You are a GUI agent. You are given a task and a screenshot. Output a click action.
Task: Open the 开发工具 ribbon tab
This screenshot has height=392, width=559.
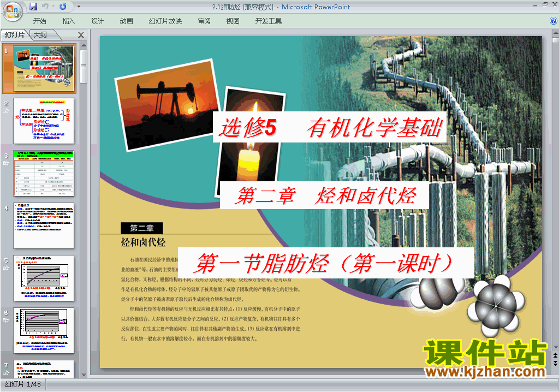tap(268, 21)
